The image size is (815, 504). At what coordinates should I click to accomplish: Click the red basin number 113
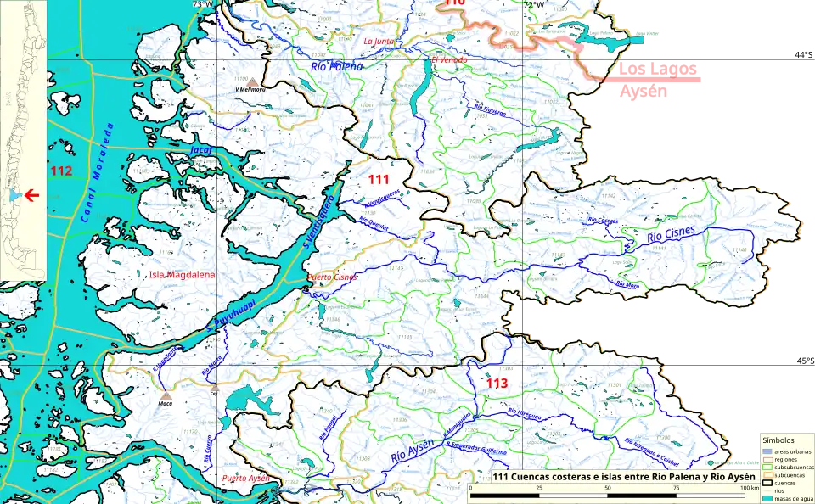[x=497, y=384]
